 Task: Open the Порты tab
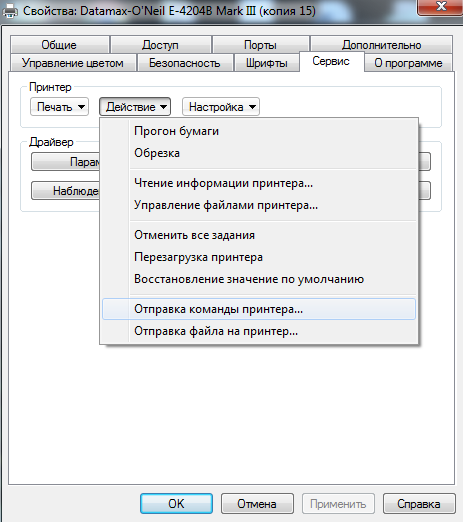(260, 45)
